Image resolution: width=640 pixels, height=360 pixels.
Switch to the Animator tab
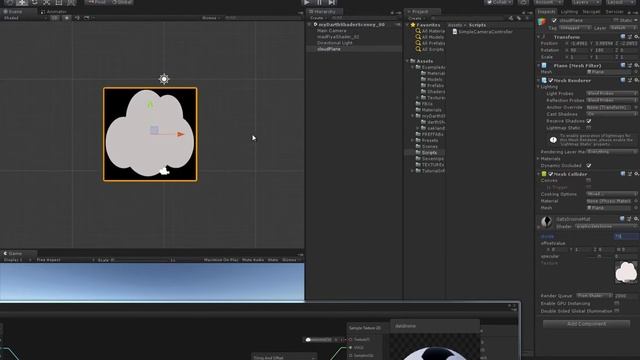pyautogui.click(x=53, y=12)
